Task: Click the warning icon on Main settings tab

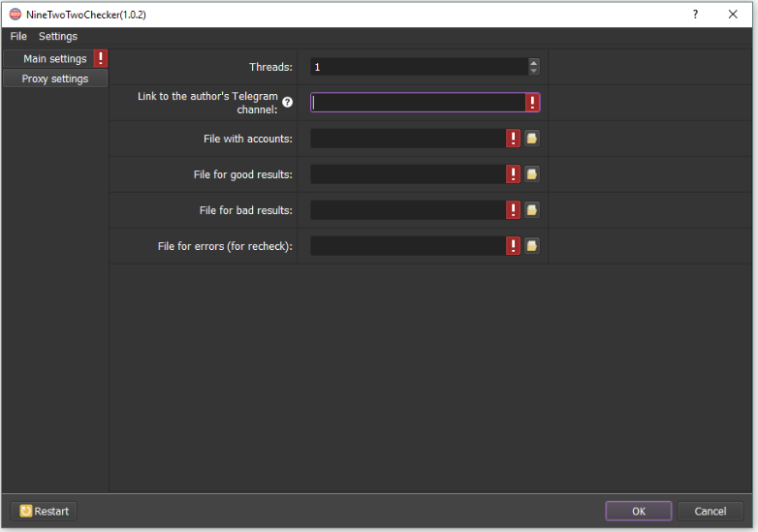Action: pos(101,59)
